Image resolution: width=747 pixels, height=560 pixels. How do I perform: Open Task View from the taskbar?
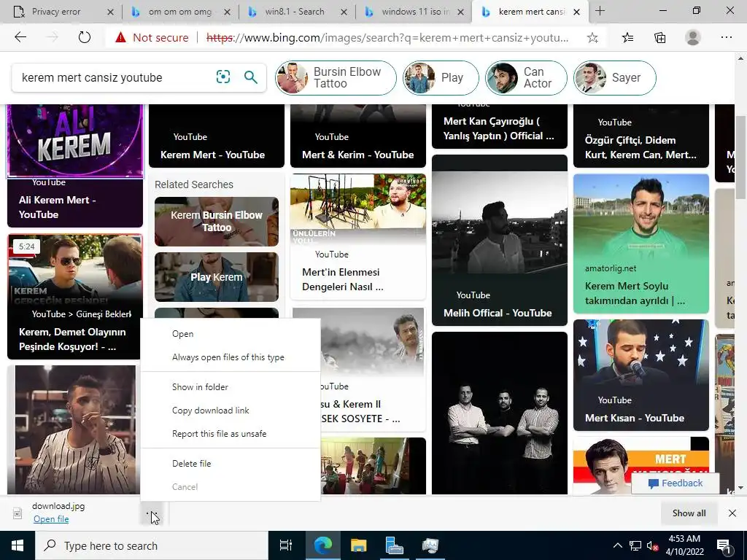tap(286, 545)
